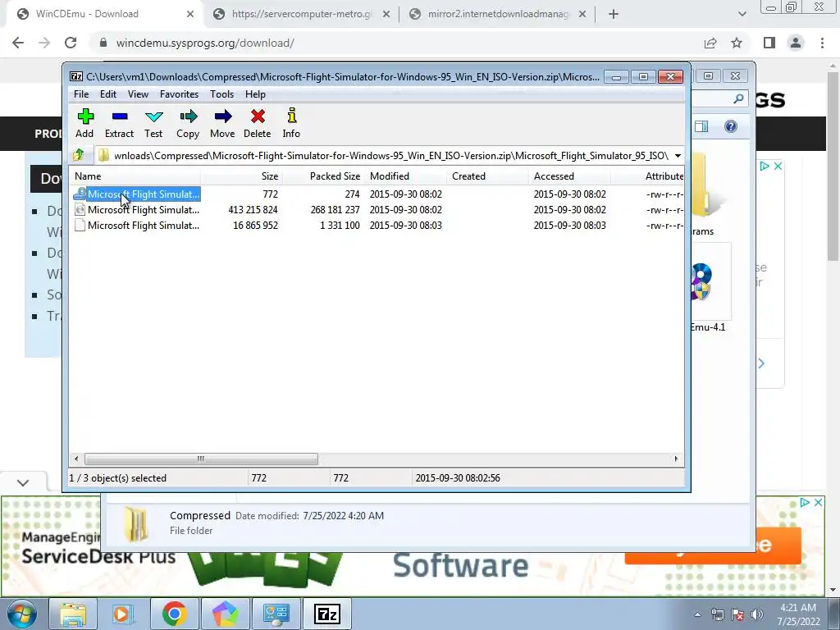Open Chrome tab search chevron
840x630 pixels.
(x=742, y=14)
